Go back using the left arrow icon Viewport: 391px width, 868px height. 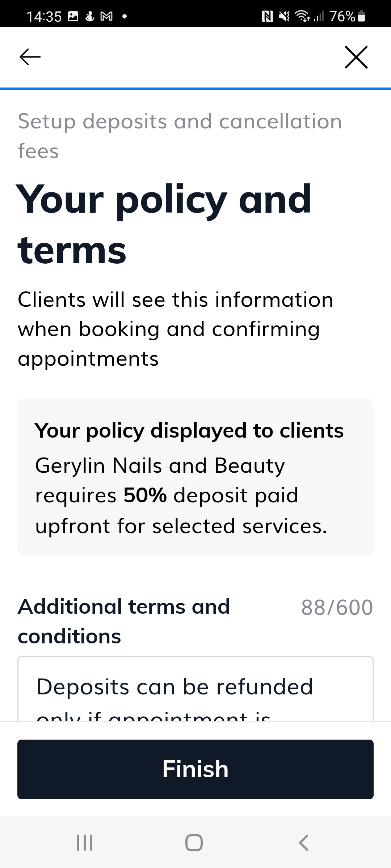tap(30, 57)
